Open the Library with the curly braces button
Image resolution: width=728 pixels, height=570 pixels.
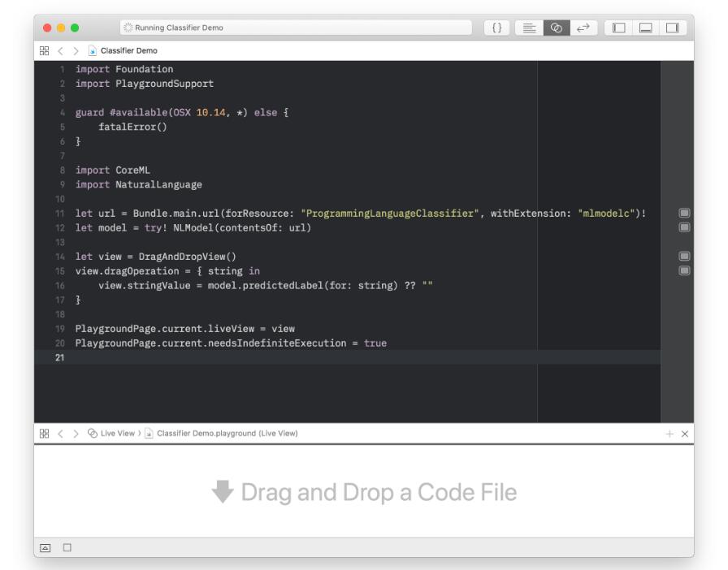(497, 28)
